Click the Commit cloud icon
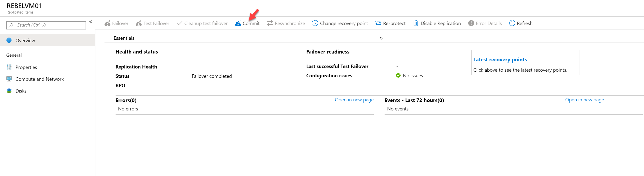The height and width of the screenshot is (176, 644). coord(238,23)
